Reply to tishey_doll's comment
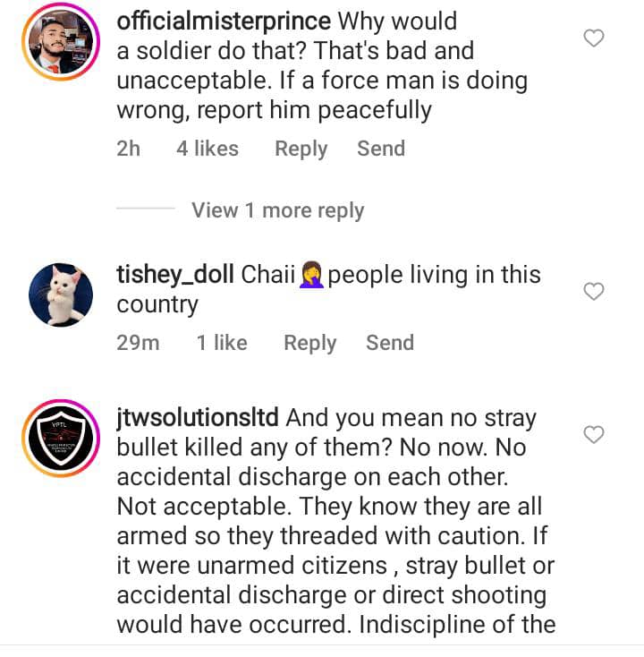 [309, 343]
